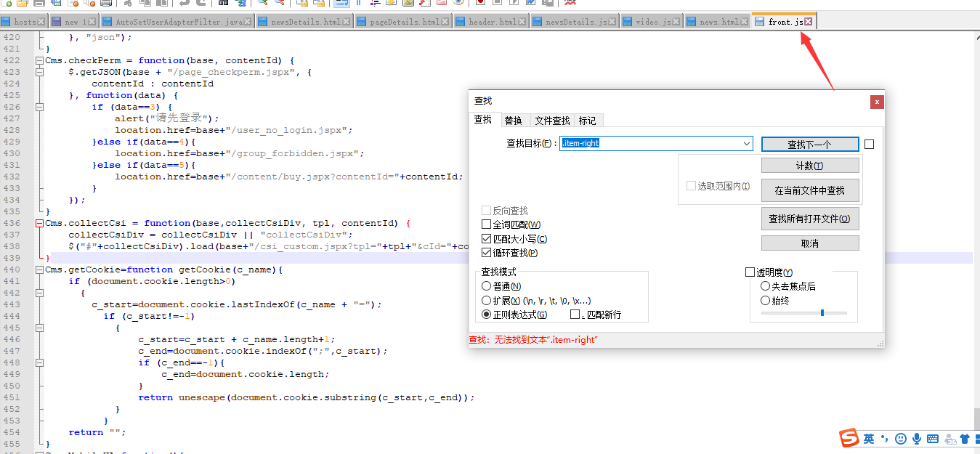Select 普通 normal search mode

click(x=487, y=286)
